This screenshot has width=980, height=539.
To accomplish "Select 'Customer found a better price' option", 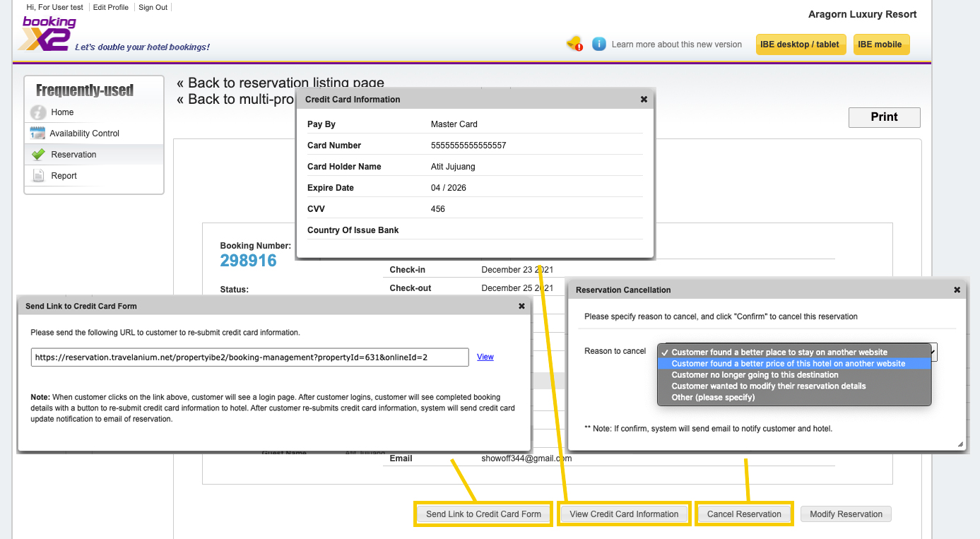I will pos(788,364).
